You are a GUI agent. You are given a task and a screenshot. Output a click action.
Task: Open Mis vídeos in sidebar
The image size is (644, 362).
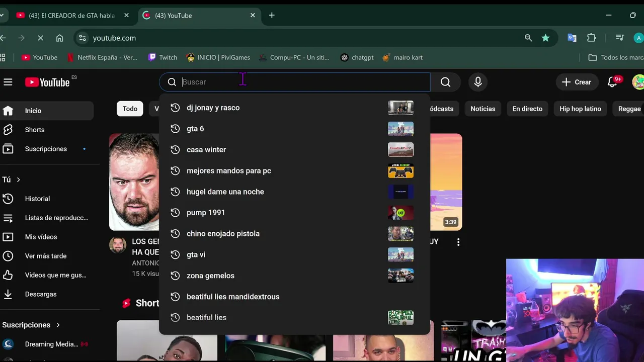47,237
